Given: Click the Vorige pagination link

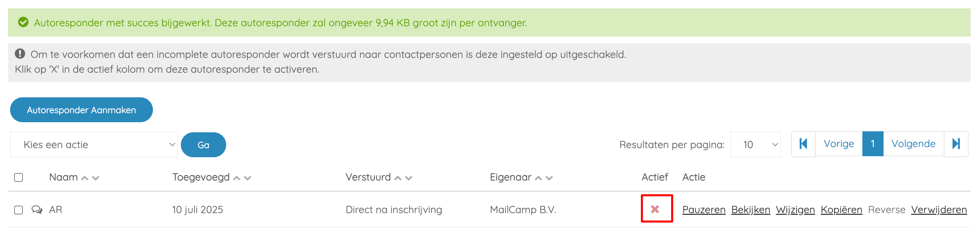Looking at the screenshot, I should tap(839, 143).
